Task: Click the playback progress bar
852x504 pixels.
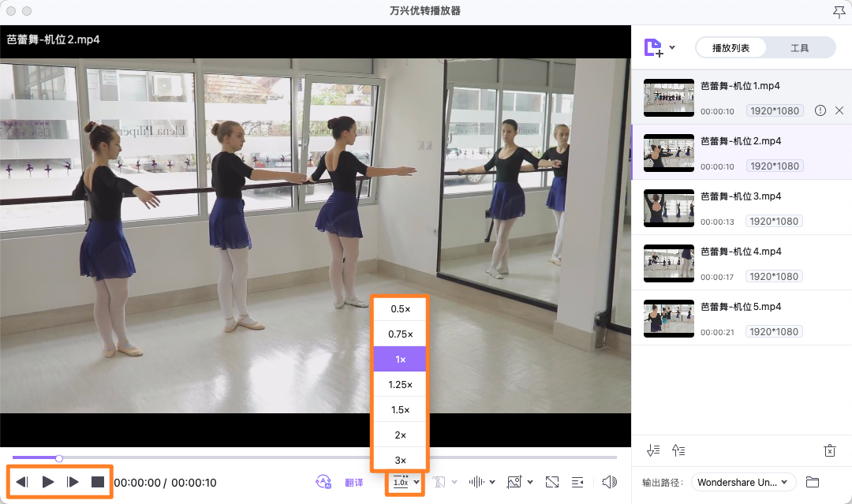Action: tap(316, 457)
